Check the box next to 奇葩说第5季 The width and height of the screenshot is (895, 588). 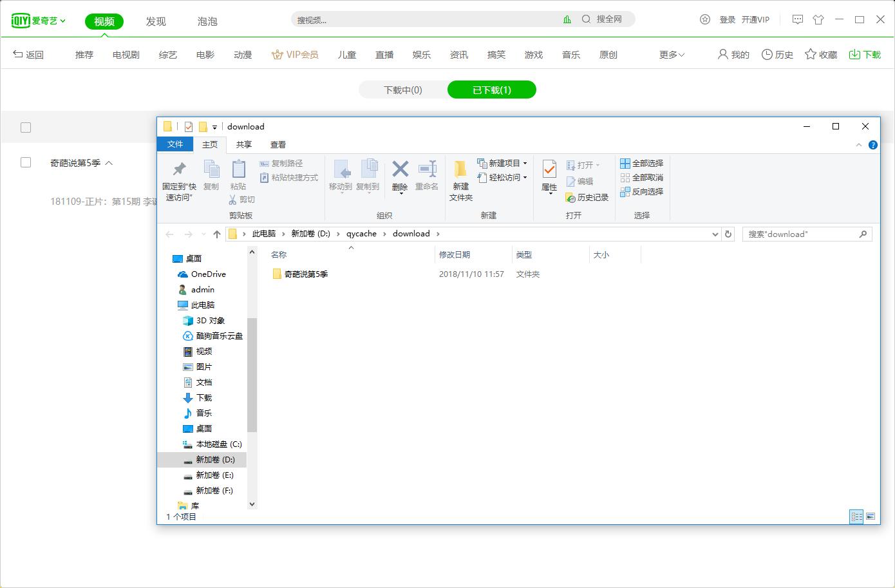(x=26, y=162)
